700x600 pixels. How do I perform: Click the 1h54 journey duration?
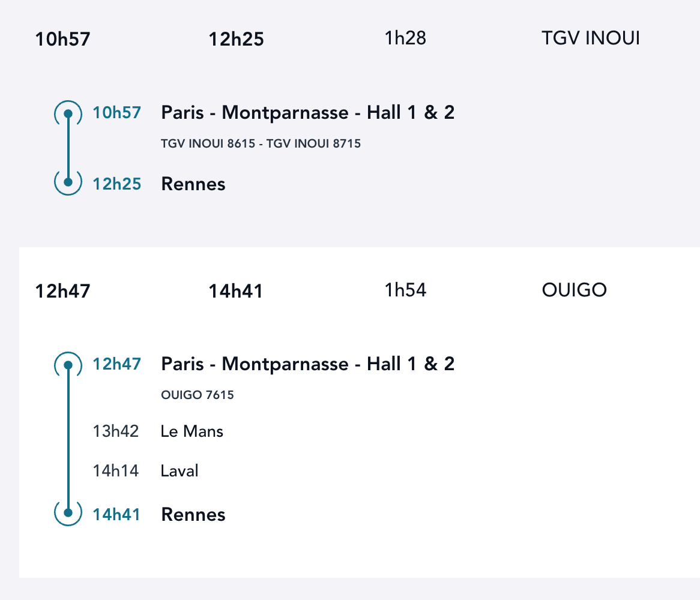(x=405, y=290)
